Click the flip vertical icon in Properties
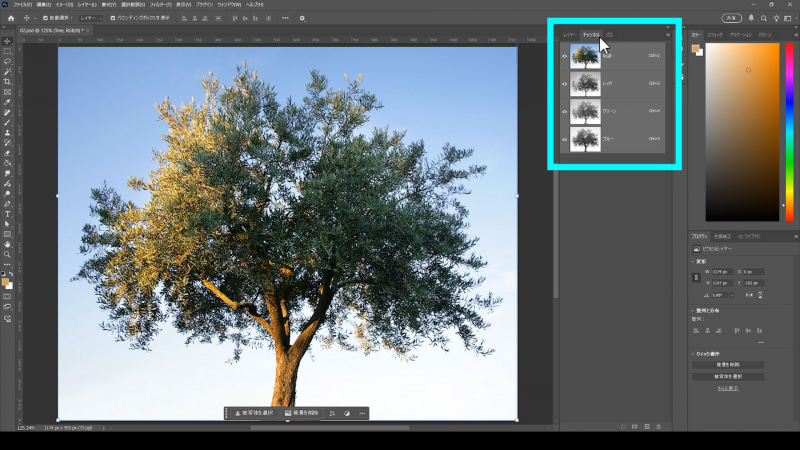This screenshot has width=800, height=450. coord(760,295)
